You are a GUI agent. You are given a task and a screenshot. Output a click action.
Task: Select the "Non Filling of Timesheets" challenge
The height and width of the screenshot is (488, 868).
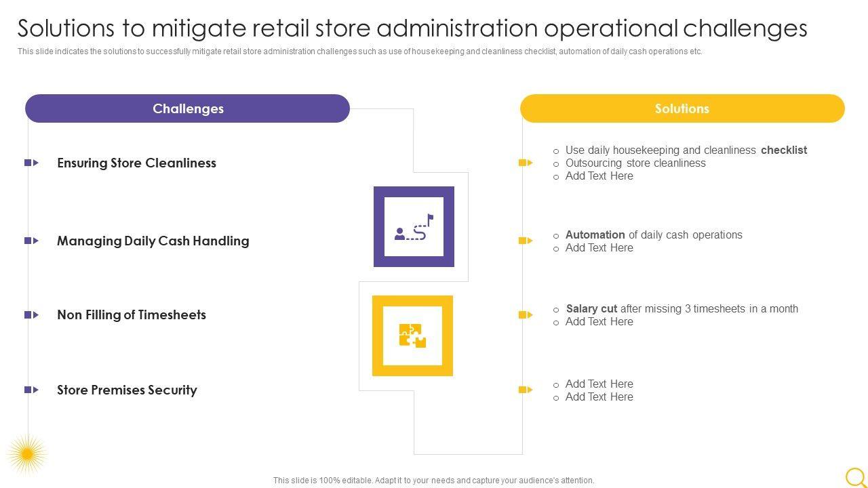[132, 314]
